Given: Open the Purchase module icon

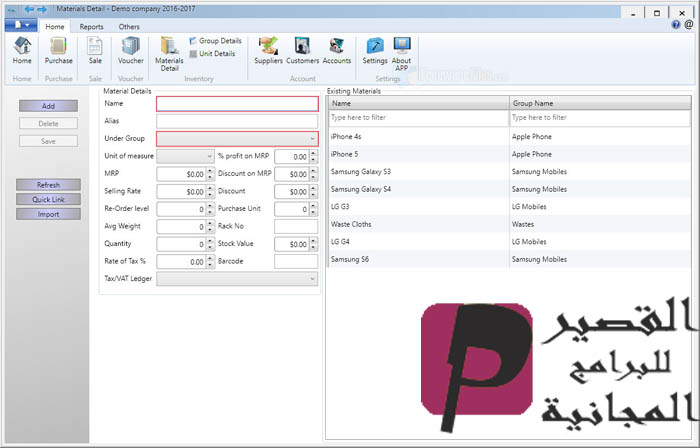Looking at the screenshot, I should coord(58,50).
